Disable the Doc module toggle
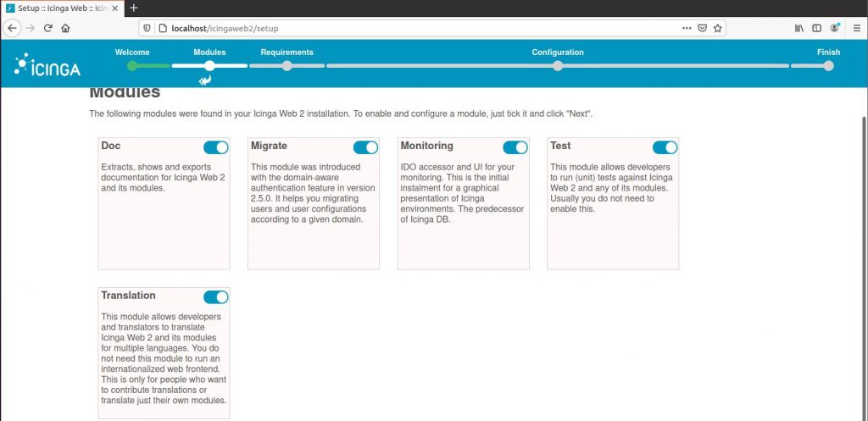The image size is (868, 421). pos(216,147)
